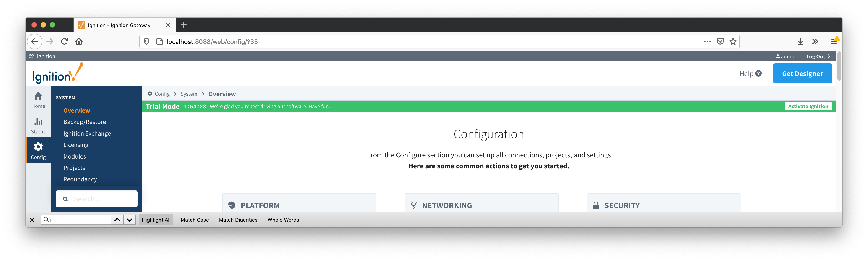Click the Get Designer button

pos(802,73)
